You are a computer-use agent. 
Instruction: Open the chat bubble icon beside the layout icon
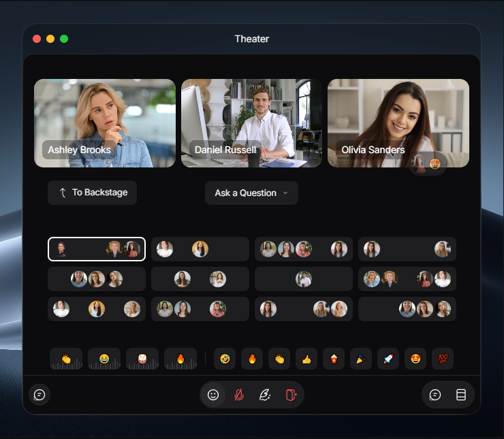pos(435,395)
